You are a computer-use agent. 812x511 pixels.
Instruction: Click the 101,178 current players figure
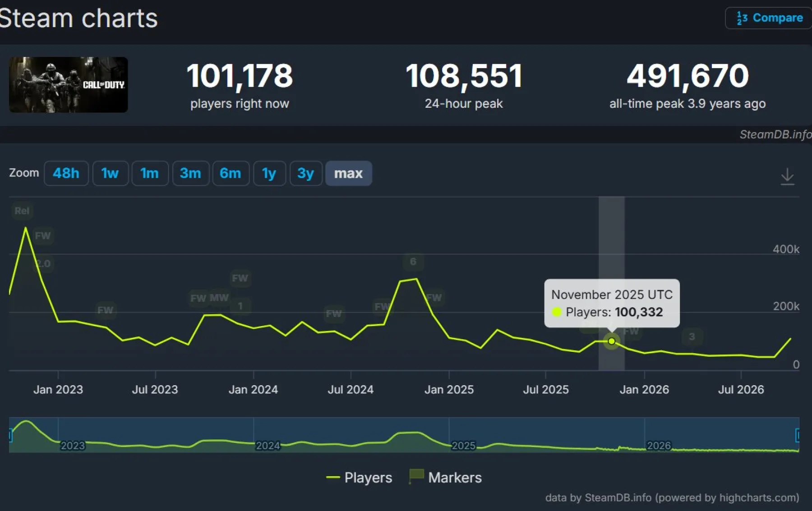(240, 76)
